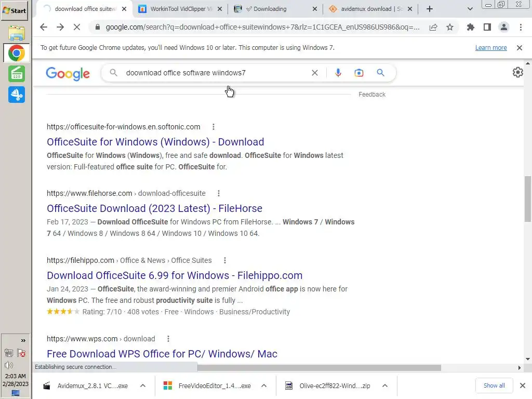
Task: Open the green spreadsheet taskbar app
Action: [17, 74]
